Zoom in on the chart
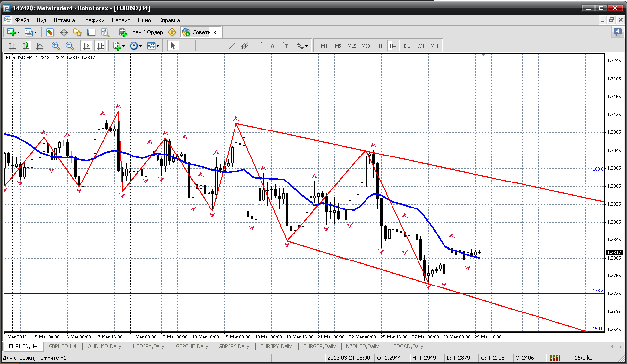This screenshot has height=364, width=627. pos(55,46)
